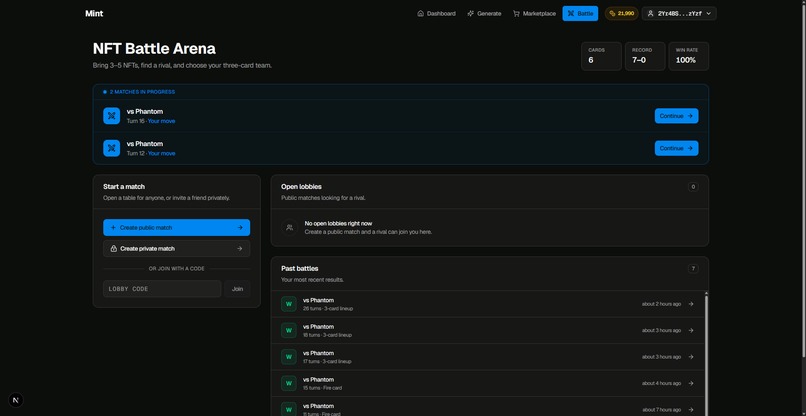Continue the Turn 16 match vs Phantom

pyautogui.click(x=676, y=116)
